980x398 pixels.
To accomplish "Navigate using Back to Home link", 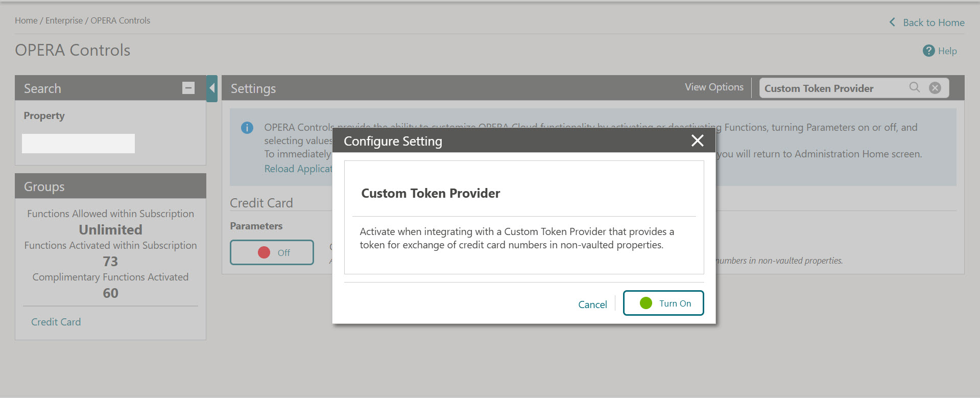I will (x=934, y=22).
